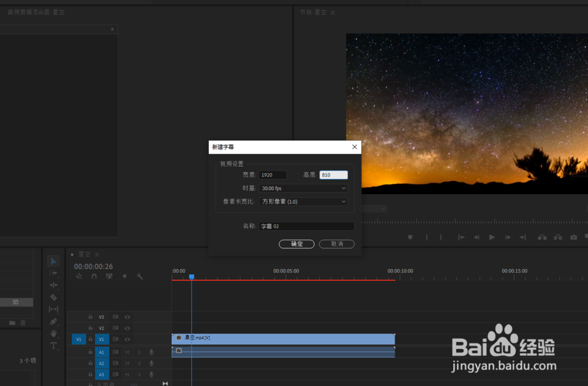Expand audio clip mixer panel arrow
Image resolution: width=588 pixels, height=386 pixels.
tap(112, 29)
